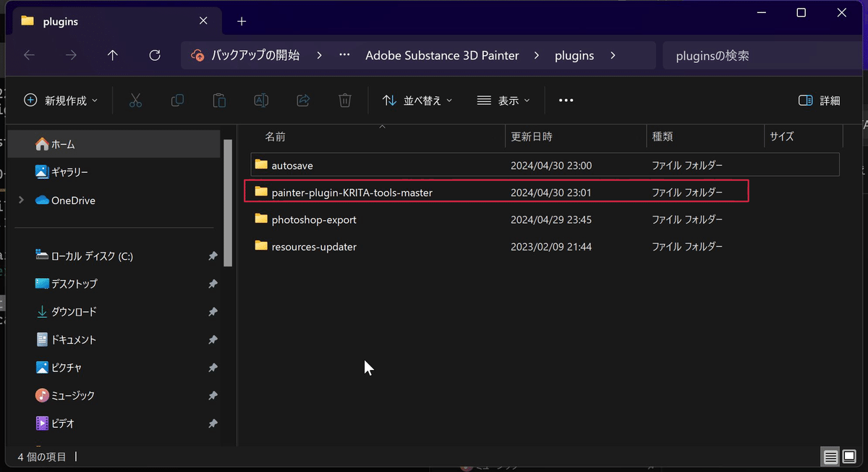Click the Paste clipboard icon

click(x=219, y=101)
